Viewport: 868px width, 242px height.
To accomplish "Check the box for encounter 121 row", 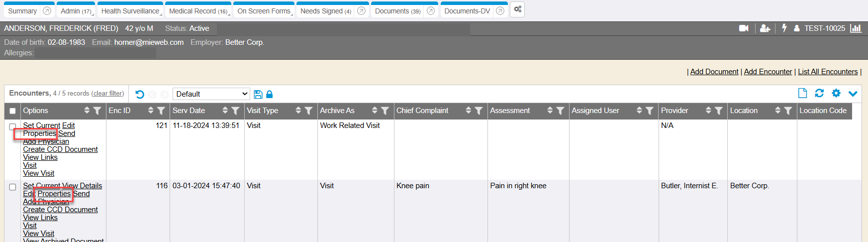I will [13, 126].
